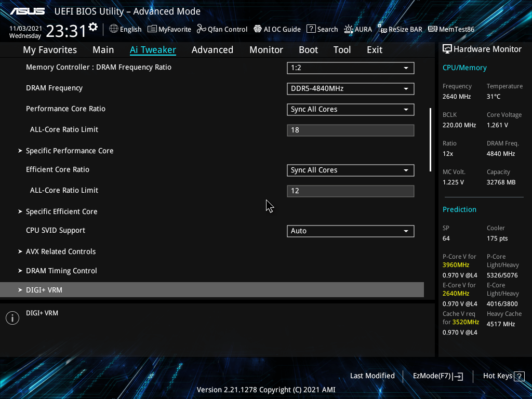Click the Heavy Cache 4517 MHz value

coord(501,324)
